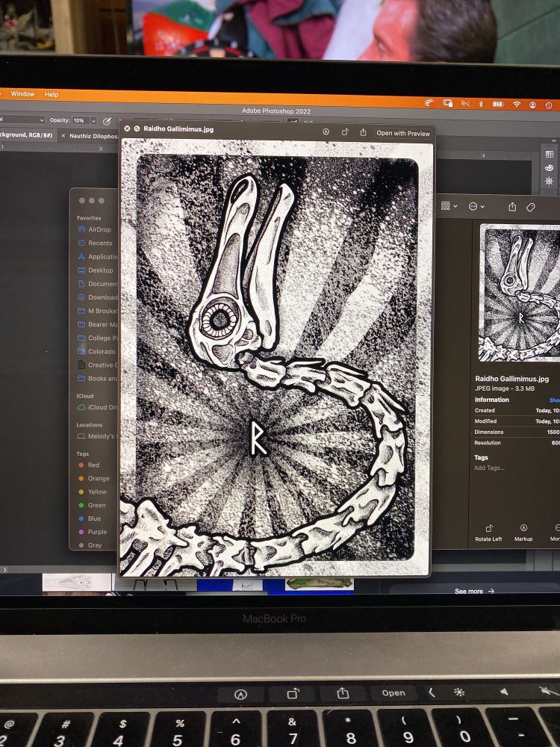Open College folder in Finder sidebar
The width and height of the screenshot is (560, 747).
98,338
